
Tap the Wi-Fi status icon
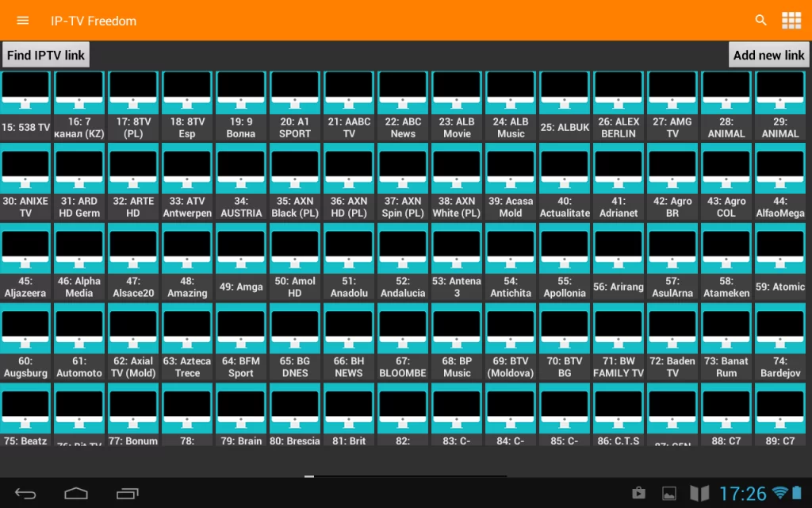pos(780,493)
